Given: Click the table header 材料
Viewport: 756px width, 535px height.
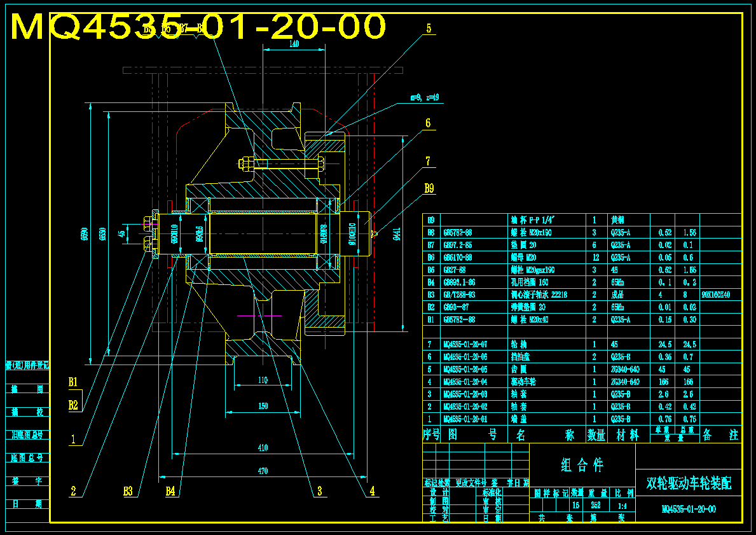Looking at the screenshot, I should 628,434.
